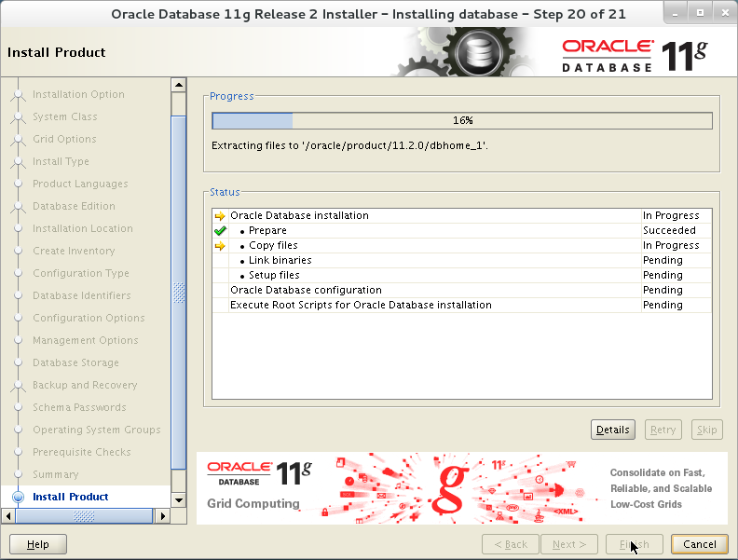The width and height of the screenshot is (738, 560).
Task: Click the Next button
Action: [569, 544]
